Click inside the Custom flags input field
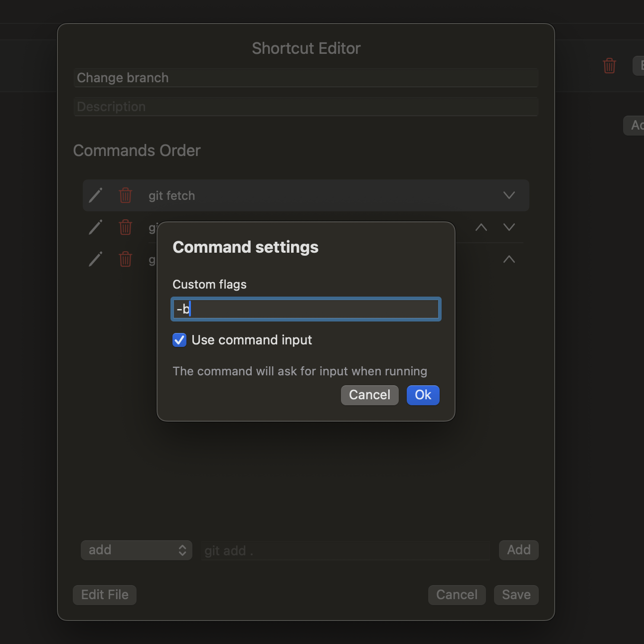This screenshot has width=644, height=644. [x=306, y=309]
